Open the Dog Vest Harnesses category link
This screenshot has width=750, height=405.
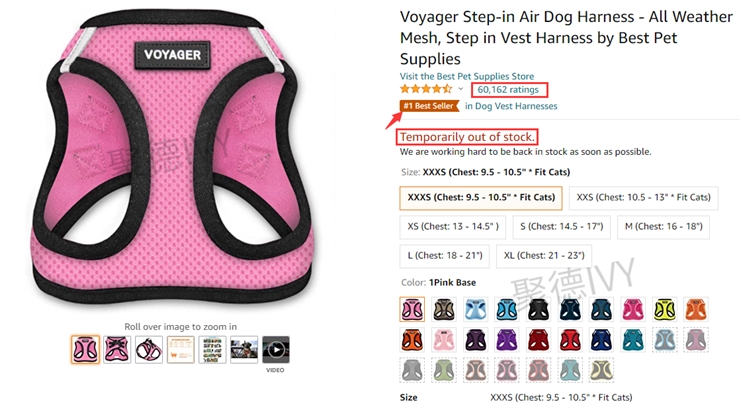pyautogui.click(x=511, y=106)
